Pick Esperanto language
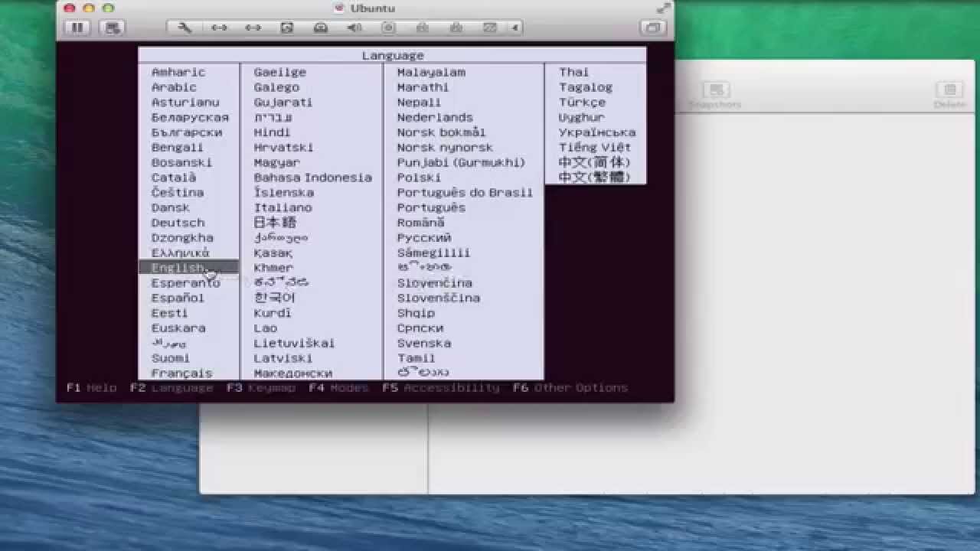 (185, 283)
